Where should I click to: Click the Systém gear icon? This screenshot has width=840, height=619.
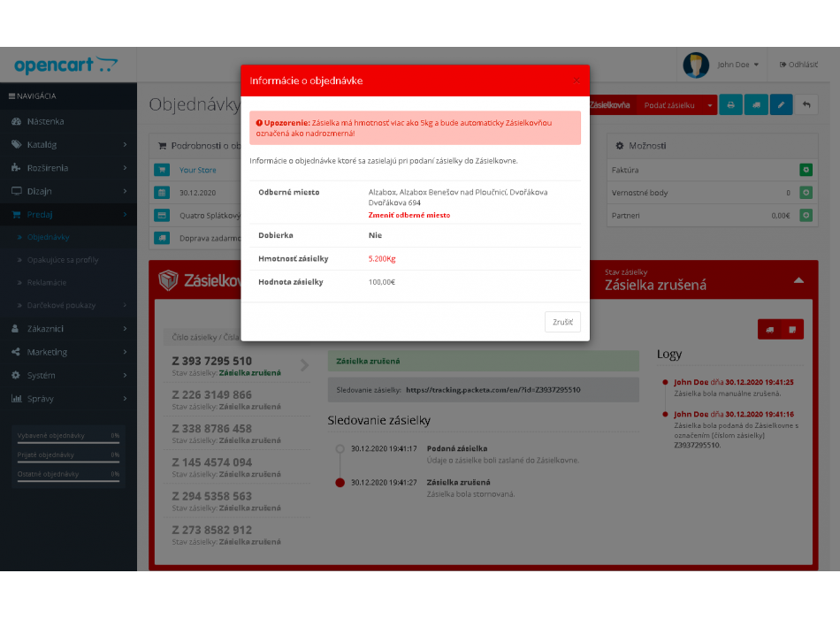click(x=16, y=375)
